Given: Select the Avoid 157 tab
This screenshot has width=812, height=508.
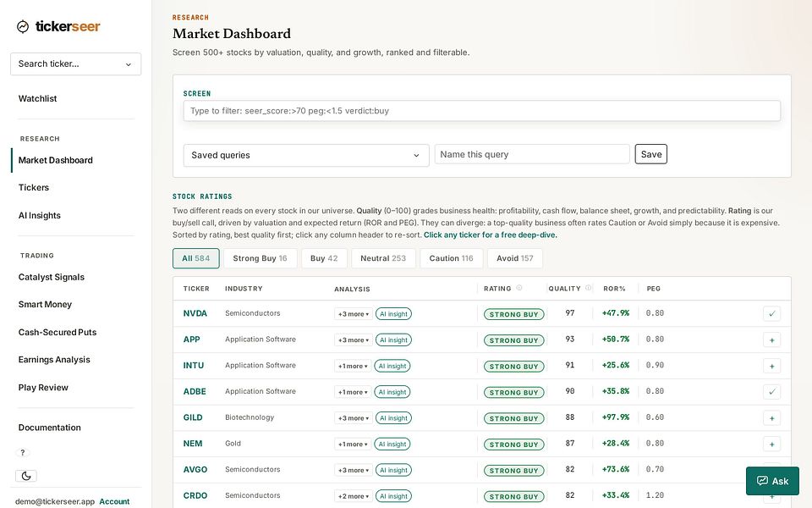Looking at the screenshot, I should 515,258.
